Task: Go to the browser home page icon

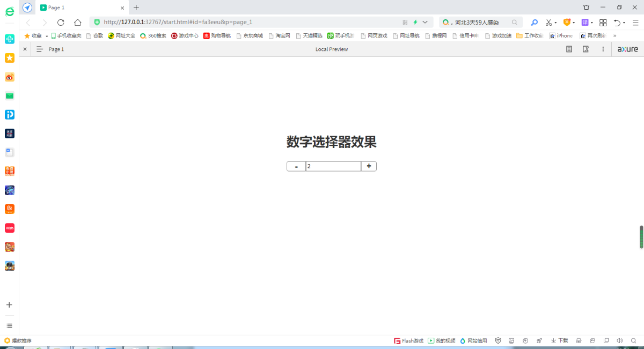Action: point(78,23)
